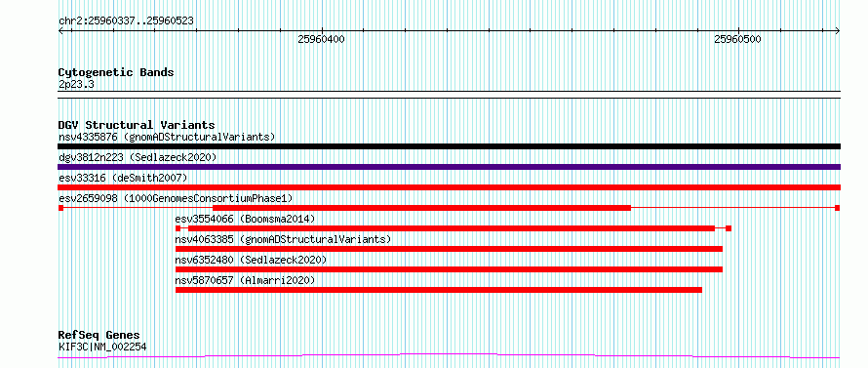Click esv3554066 right end small red block
This screenshot has height=368, width=868.
[x=729, y=228]
